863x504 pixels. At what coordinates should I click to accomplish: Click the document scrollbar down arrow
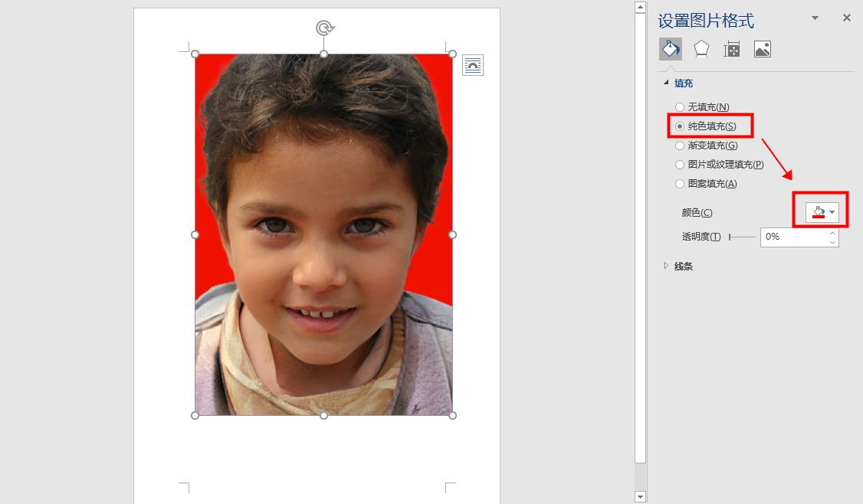(640, 497)
